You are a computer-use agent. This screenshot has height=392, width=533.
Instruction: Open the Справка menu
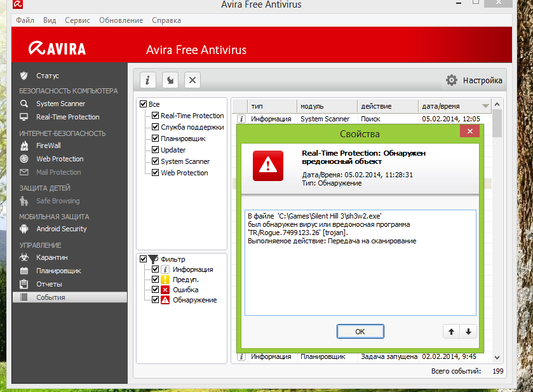pos(166,20)
